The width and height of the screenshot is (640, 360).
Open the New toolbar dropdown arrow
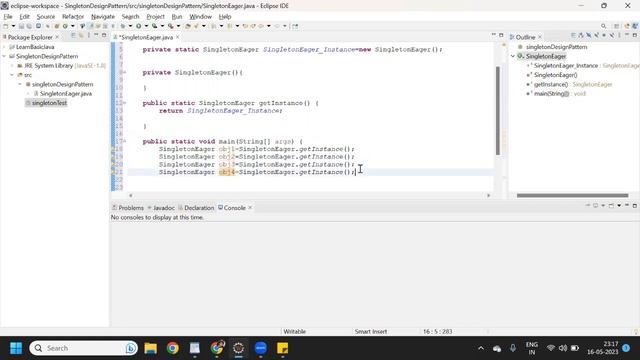click(x=13, y=26)
